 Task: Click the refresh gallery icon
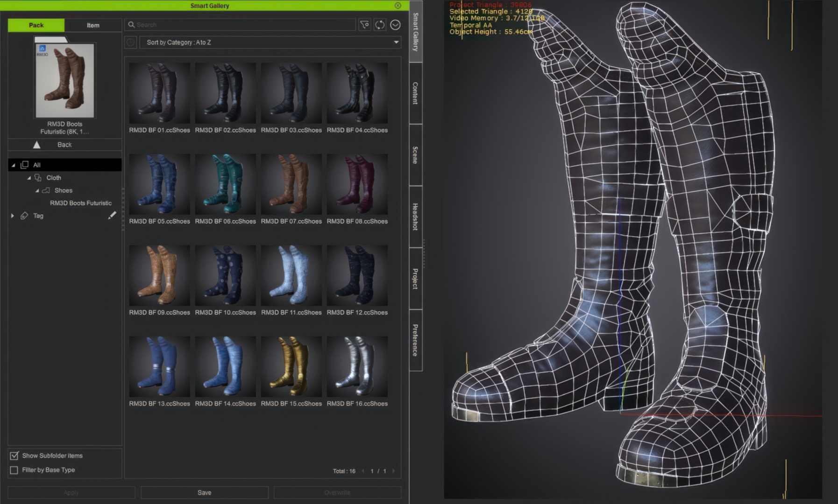380,25
